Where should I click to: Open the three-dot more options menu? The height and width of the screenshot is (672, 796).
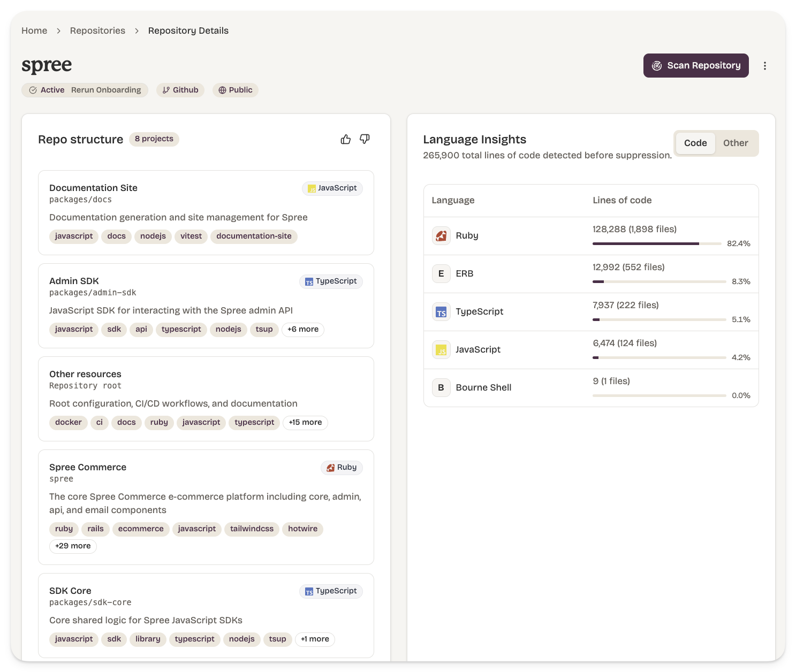coord(765,66)
